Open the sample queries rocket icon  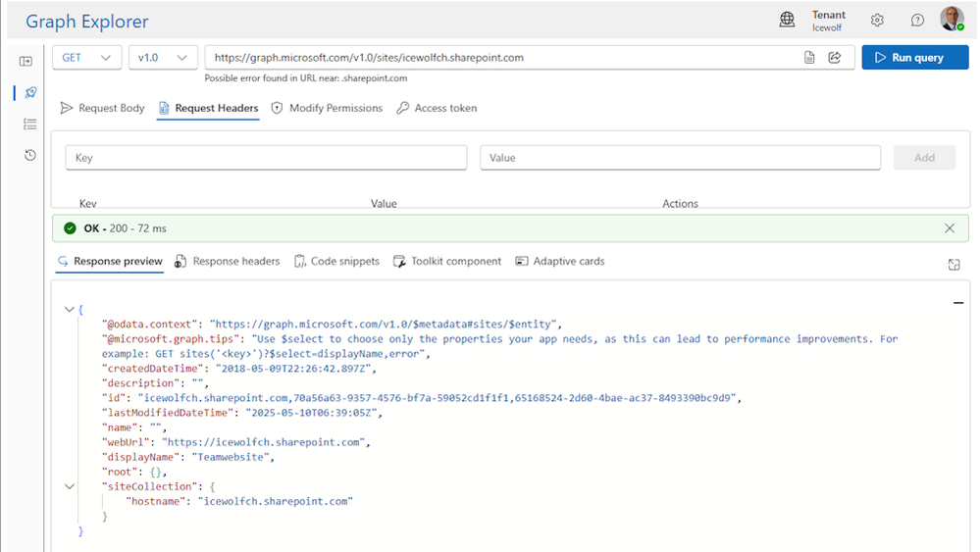pos(30,92)
